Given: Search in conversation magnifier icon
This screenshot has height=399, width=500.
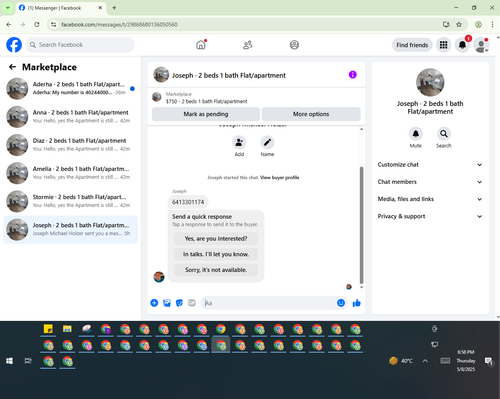Looking at the screenshot, I should [x=444, y=134].
